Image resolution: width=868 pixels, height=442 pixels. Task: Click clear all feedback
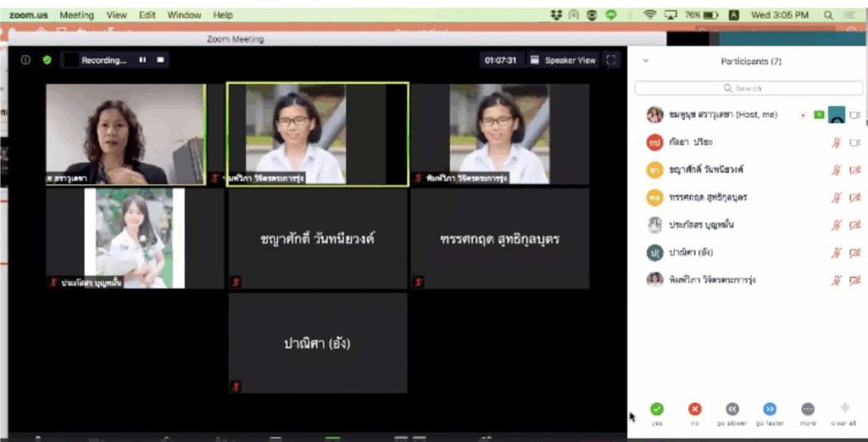pyautogui.click(x=844, y=410)
